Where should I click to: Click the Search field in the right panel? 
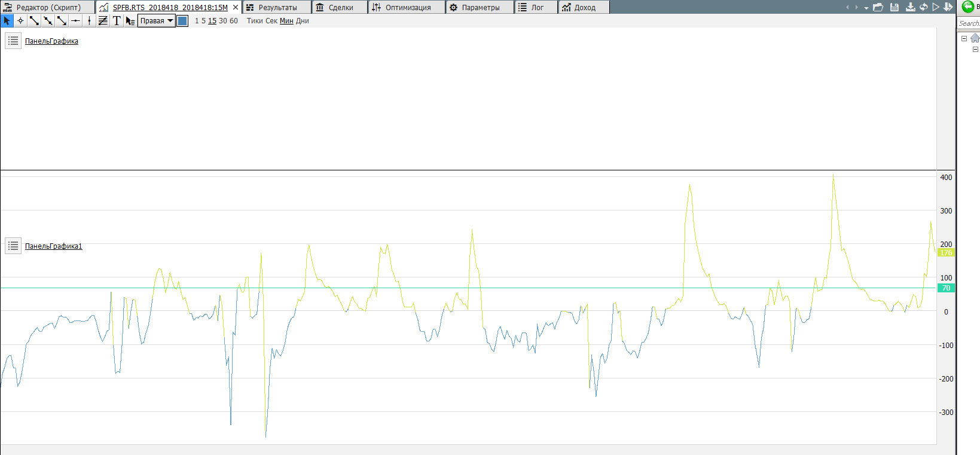(x=969, y=23)
